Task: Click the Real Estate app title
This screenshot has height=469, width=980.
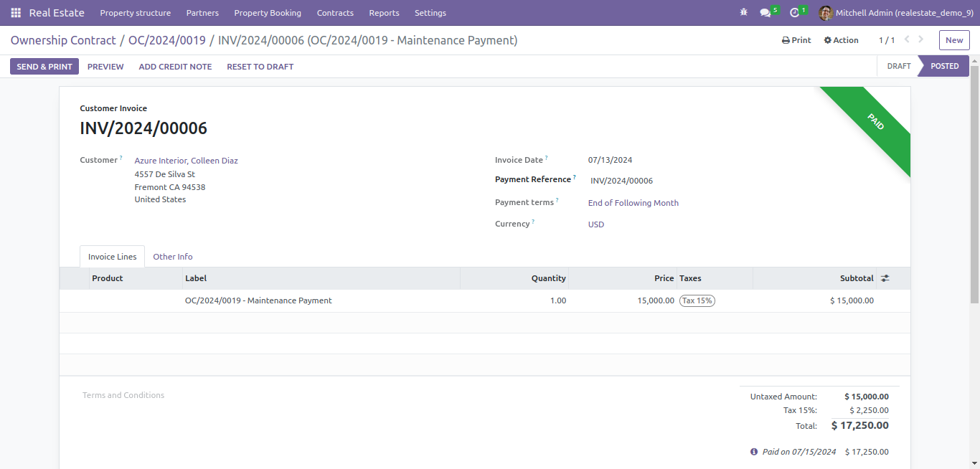Action: tap(57, 13)
